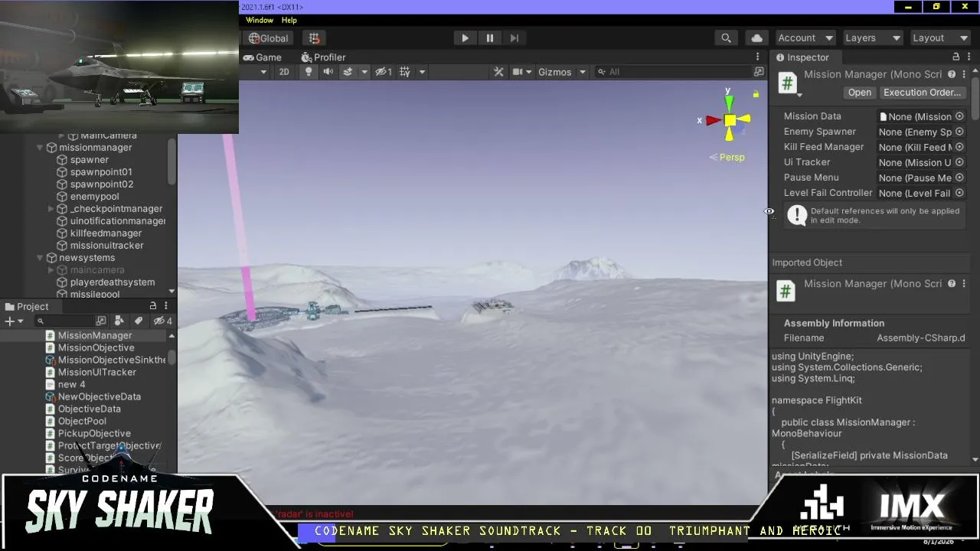Start Play mode with the Play button
This screenshot has height=551, width=980.
point(465,38)
